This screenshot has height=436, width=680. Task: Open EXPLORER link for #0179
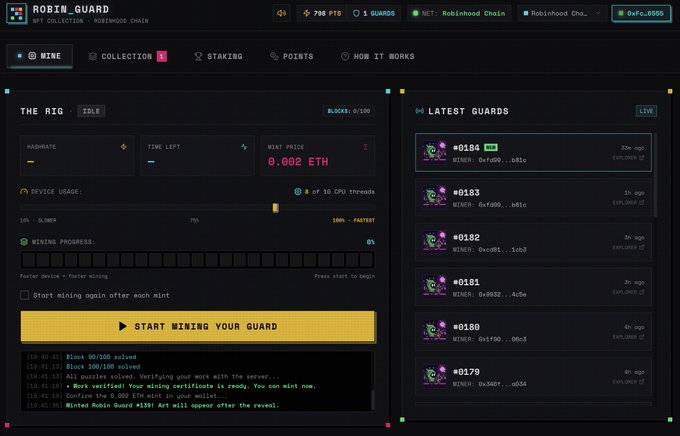click(x=628, y=382)
